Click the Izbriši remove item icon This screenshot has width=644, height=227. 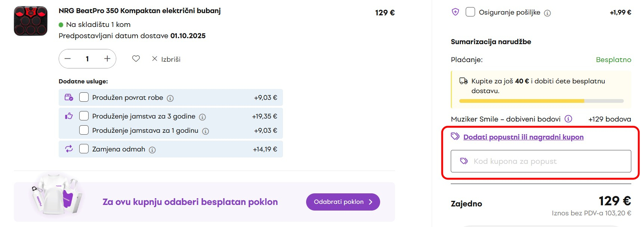pyautogui.click(x=155, y=59)
